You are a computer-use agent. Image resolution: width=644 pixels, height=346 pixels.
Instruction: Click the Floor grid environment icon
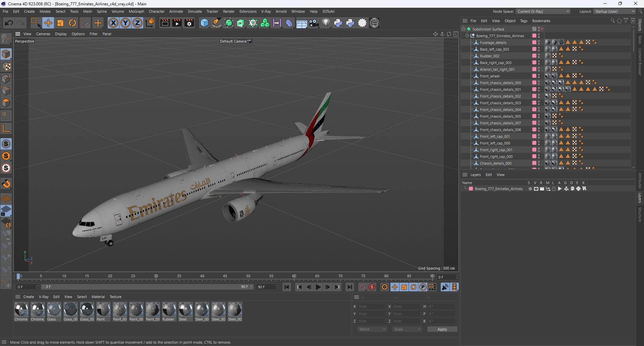pos(302,23)
